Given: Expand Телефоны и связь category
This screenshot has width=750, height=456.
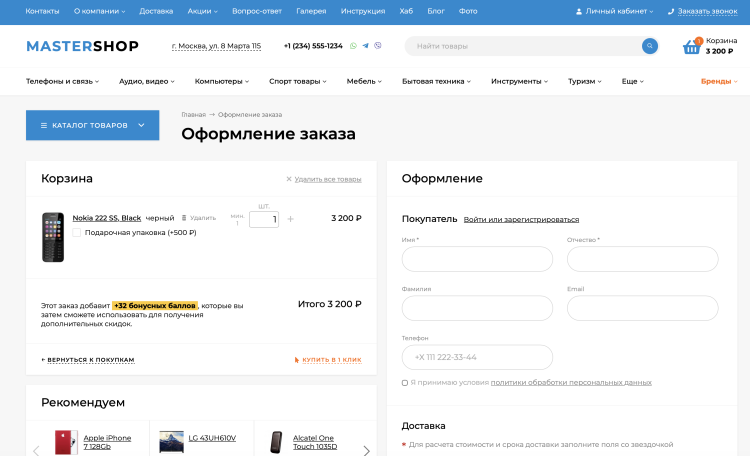Looking at the screenshot, I should point(63,81).
